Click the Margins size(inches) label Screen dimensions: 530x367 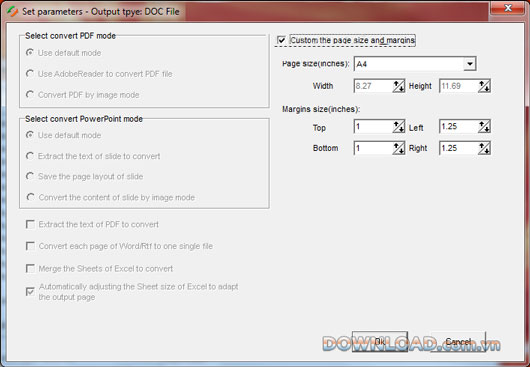(321, 109)
